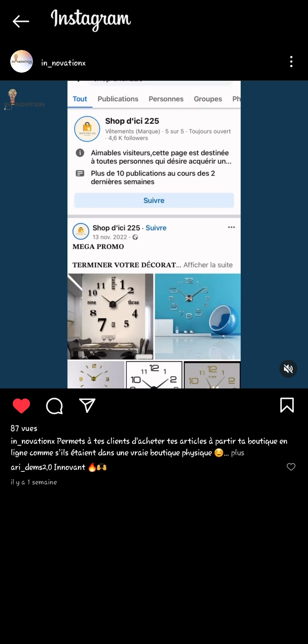Viewport: 308px width, 644px height.
Task: Like ari_dems2.0's comment heart
Action: pos(291,467)
